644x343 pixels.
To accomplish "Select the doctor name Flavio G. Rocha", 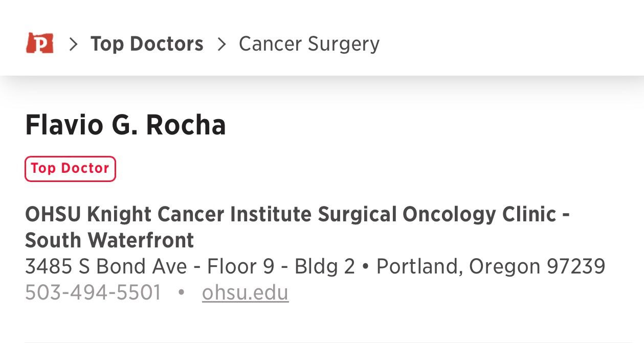I will [125, 124].
